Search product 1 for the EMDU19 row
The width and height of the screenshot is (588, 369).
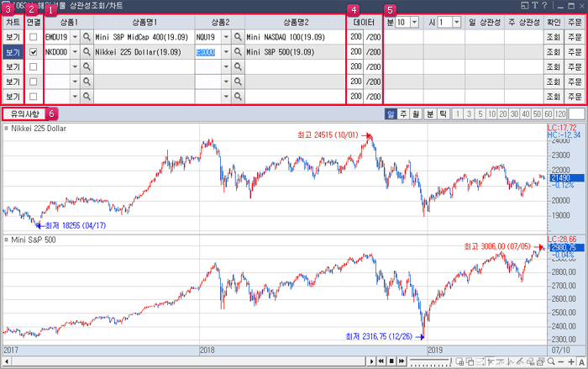(x=87, y=37)
